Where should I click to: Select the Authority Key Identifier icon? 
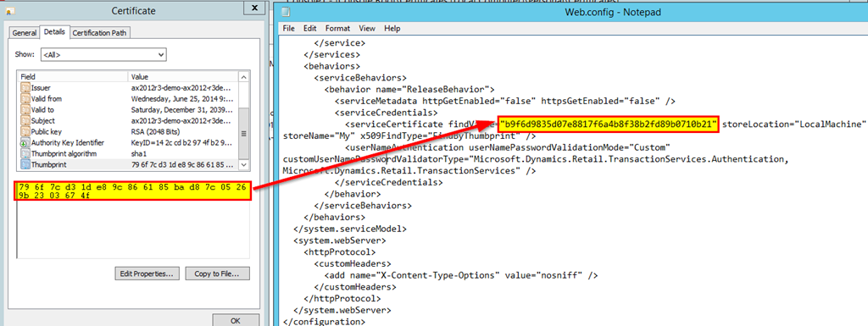[25, 142]
